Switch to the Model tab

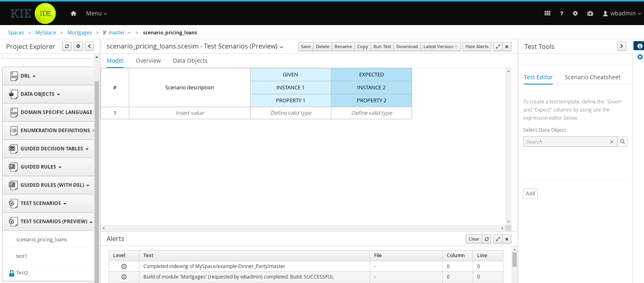pyautogui.click(x=115, y=61)
